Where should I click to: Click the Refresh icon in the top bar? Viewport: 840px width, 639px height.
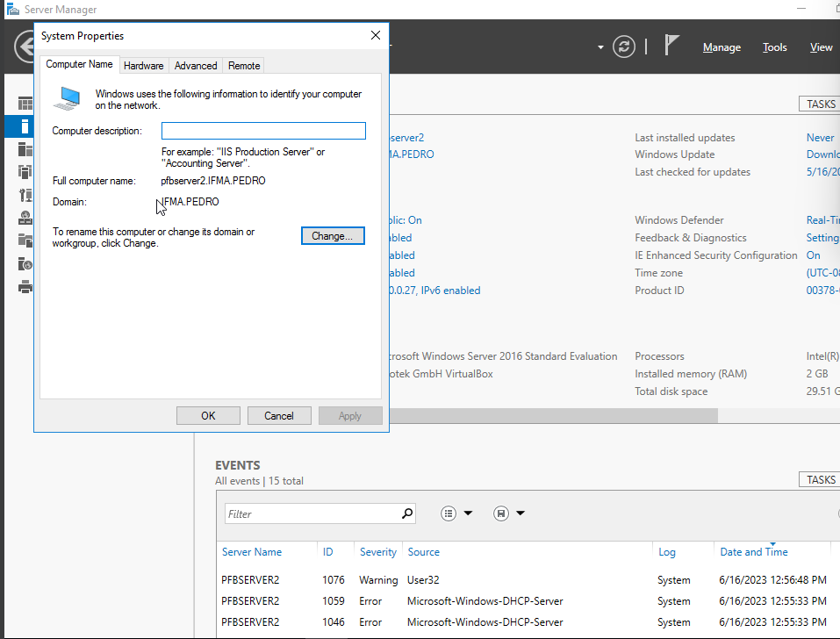[624, 47]
